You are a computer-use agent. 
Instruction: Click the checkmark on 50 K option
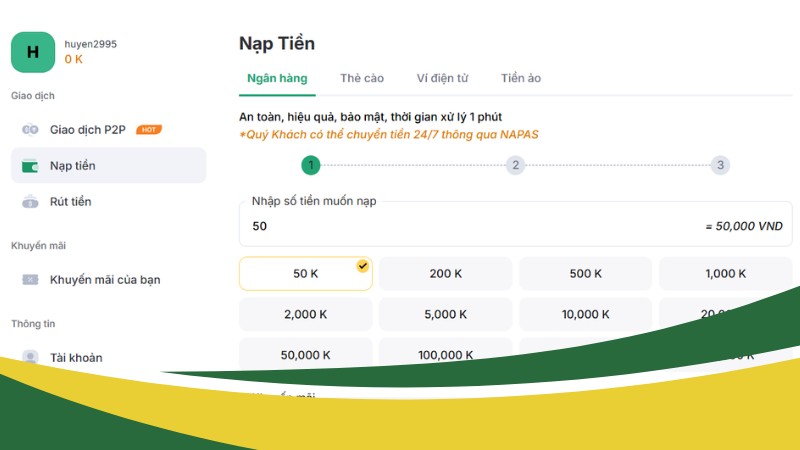click(x=362, y=266)
